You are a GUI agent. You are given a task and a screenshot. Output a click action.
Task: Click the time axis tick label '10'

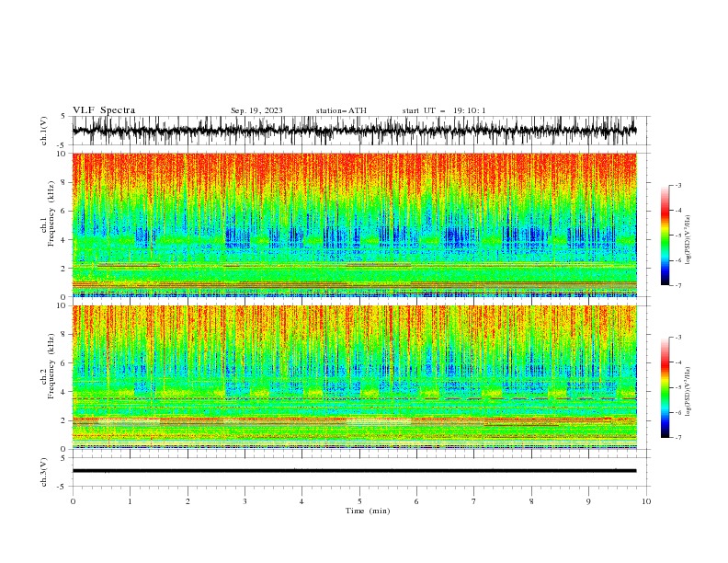pyautogui.click(x=646, y=501)
